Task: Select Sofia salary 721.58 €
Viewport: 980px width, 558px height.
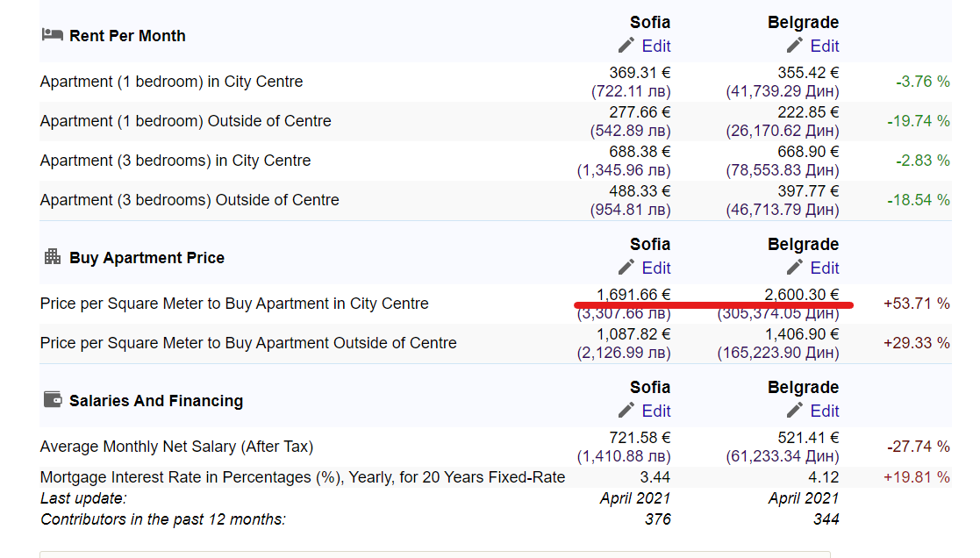Action: point(640,438)
